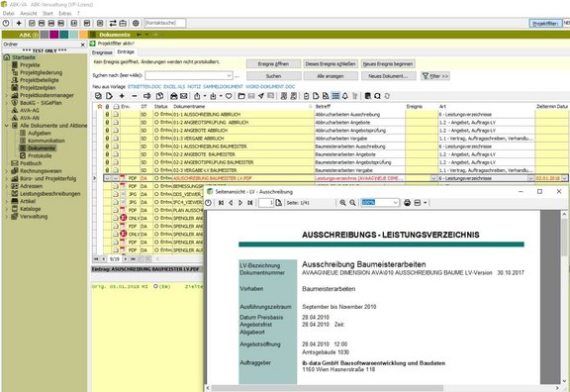Image resolution: width=570 pixels, height=392 pixels.
Task: Select Projekte in the sidebar tree
Action: [30, 65]
